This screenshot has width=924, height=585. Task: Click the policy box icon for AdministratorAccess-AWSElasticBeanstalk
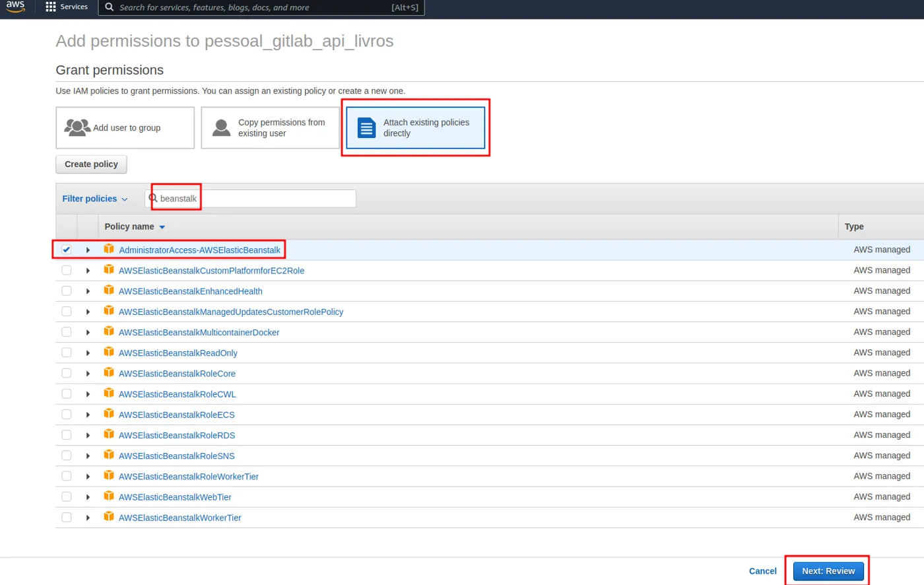pos(109,249)
